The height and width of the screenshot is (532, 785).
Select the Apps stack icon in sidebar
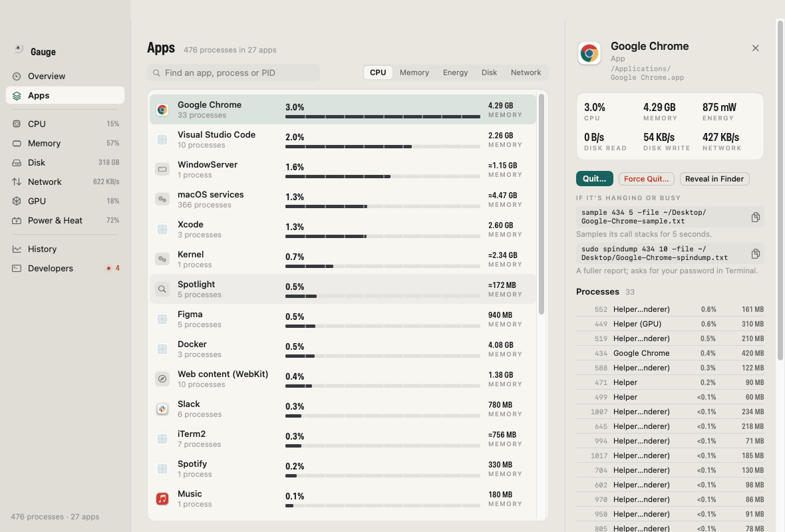pyautogui.click(x=17, y=96)
